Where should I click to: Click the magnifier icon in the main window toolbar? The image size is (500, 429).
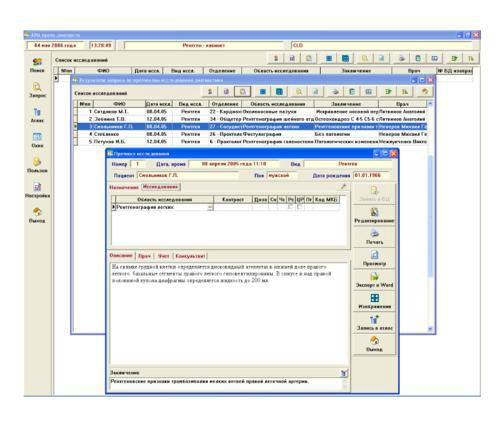click(365, 58)
